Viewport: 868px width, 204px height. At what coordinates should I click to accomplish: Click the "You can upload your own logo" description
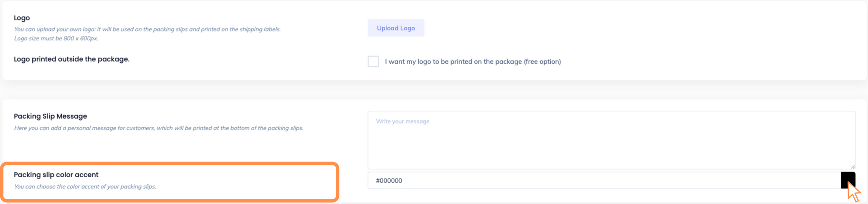[x=147, y=29]
